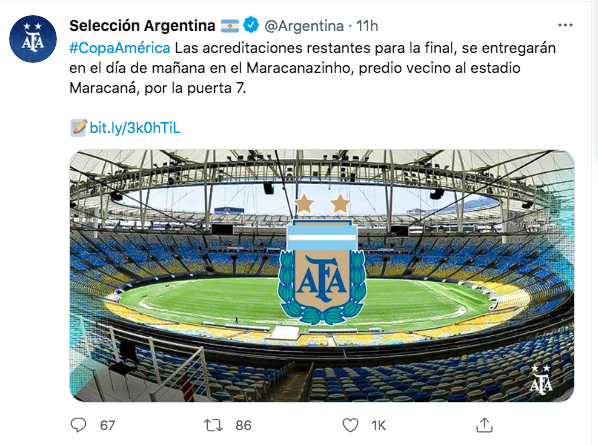Open the share tweet icon

coord(484,425)
